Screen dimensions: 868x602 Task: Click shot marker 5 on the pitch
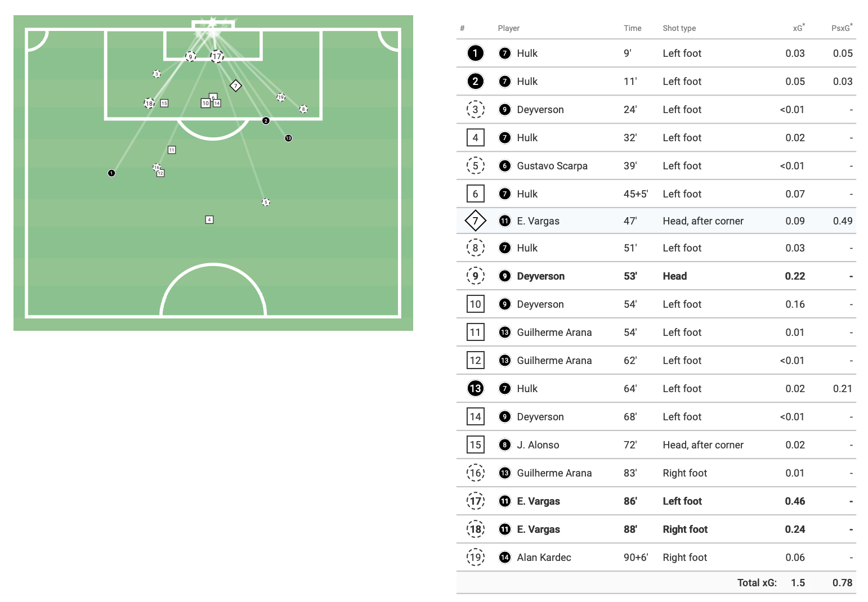(x=266, y=202)
